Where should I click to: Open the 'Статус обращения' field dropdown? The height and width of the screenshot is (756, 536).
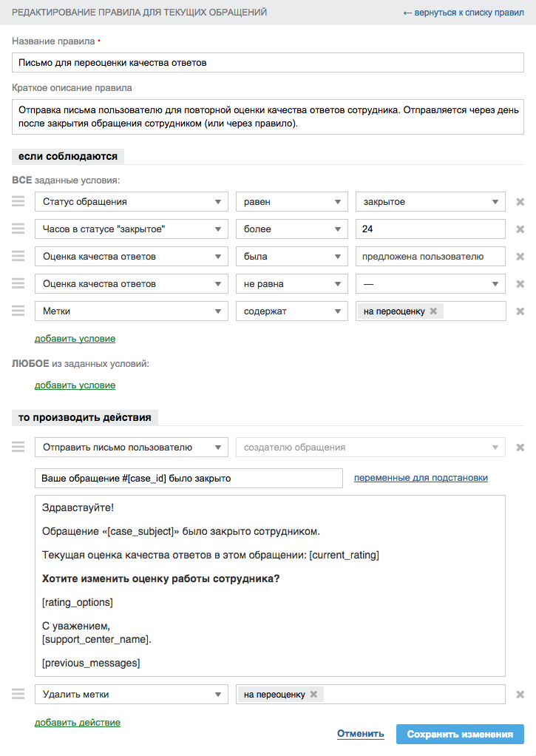[131, 202]
